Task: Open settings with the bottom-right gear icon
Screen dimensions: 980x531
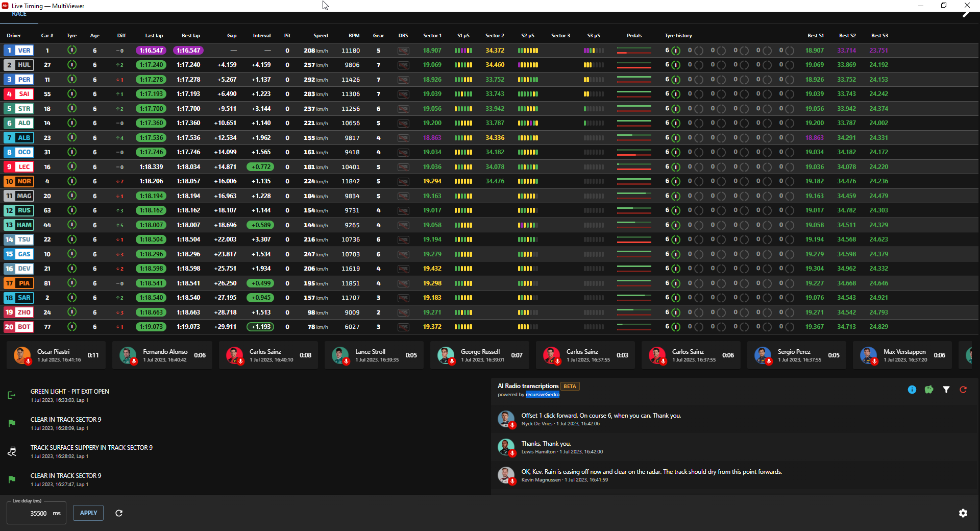Action: pos(963,513)
